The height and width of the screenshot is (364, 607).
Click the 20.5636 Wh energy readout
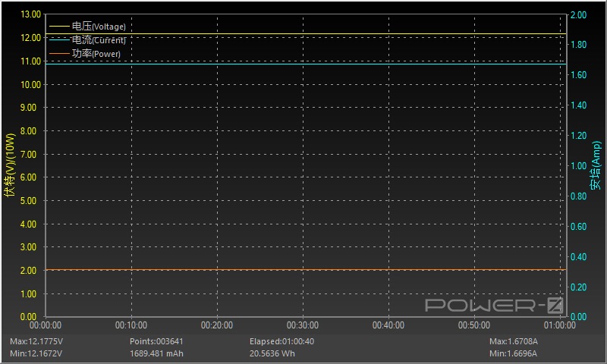click(x=272, y=353)
